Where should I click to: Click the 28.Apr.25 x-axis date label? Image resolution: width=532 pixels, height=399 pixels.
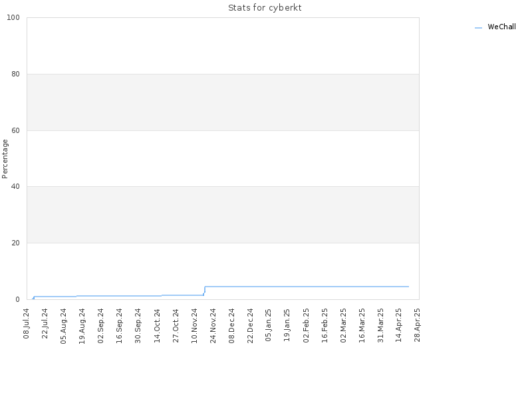click(x=418, y=325)
